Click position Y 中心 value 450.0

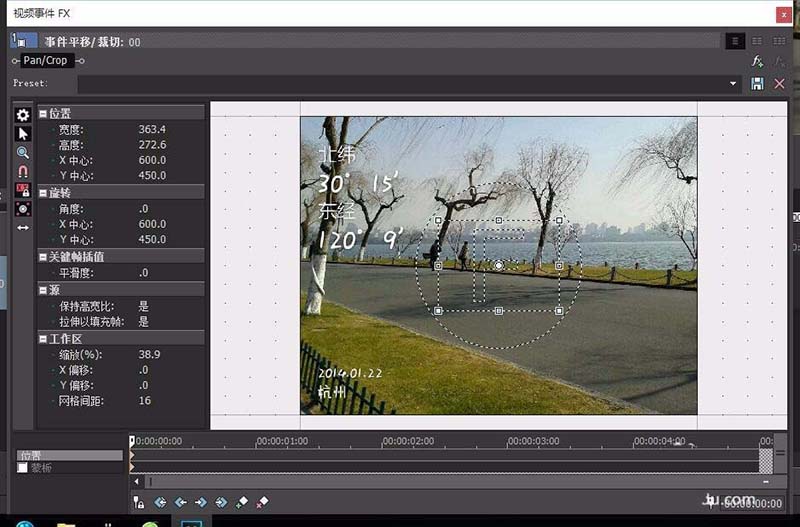coord(152,175)
